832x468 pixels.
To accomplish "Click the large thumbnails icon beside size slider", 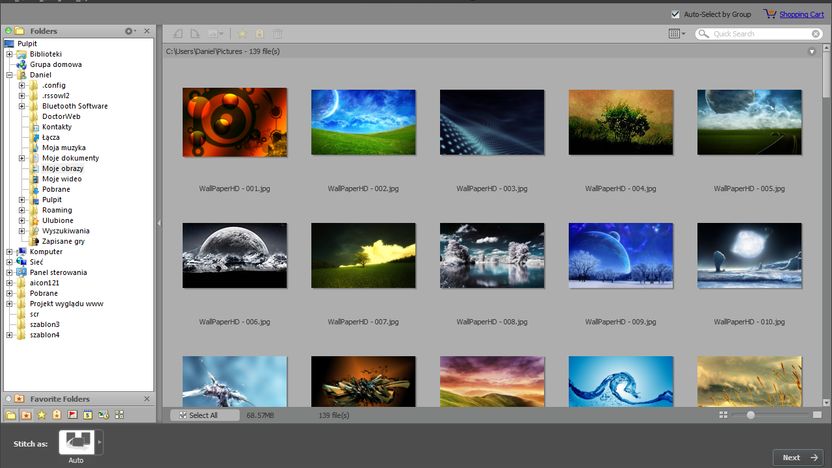I will click(x=817, y=415).
